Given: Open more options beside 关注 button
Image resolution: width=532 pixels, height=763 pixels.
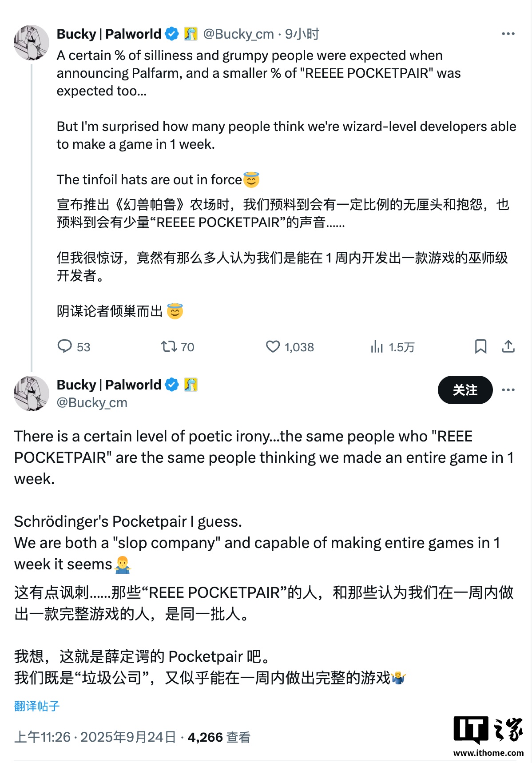Looking at the screenshot, I should (x=508, y=390).
